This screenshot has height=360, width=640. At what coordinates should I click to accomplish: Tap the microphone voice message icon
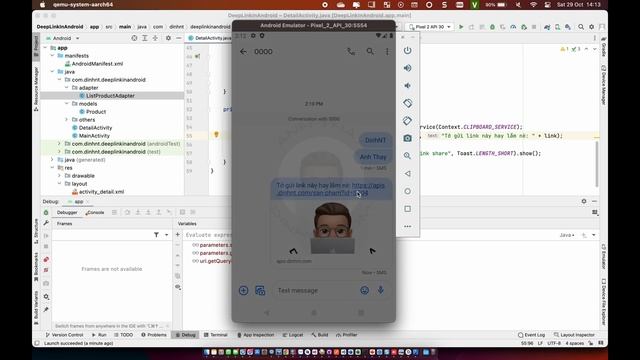pos(380,290)
